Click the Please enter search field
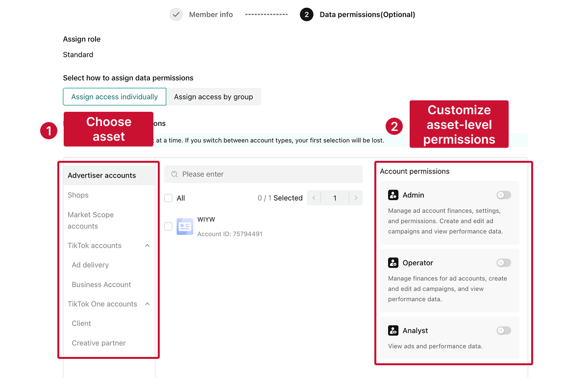 [x=264, y=174]
